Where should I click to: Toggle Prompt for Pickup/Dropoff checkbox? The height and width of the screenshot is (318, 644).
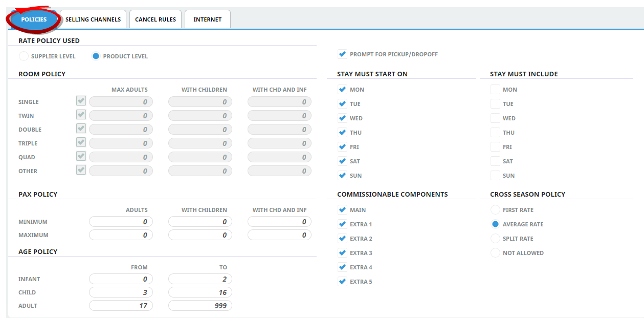pos(342,54)
